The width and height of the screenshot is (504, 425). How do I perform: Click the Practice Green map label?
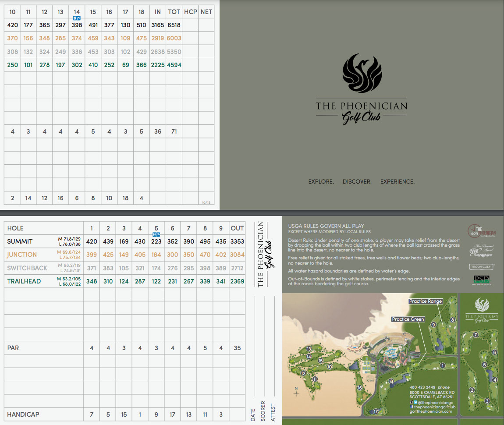[x=408, y=319]
